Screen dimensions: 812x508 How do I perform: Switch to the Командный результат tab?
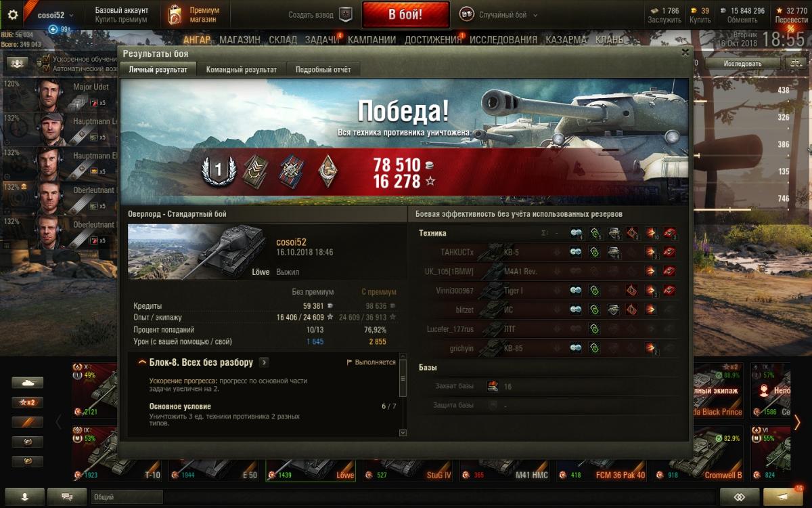(242, 69)
